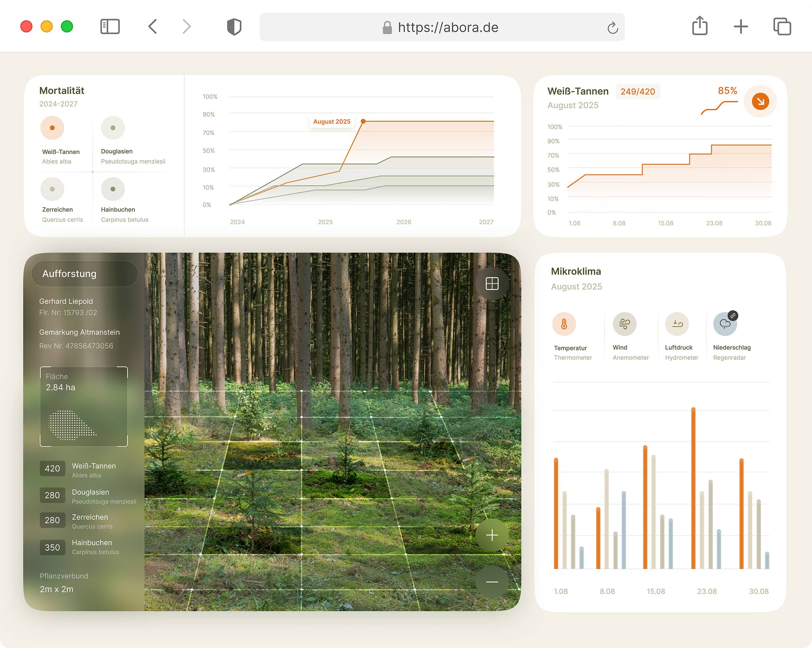Click the 420 Weiß-Tannen count badge
The image size is (812, 648).
pyautogui.click(x=52, y=469)
